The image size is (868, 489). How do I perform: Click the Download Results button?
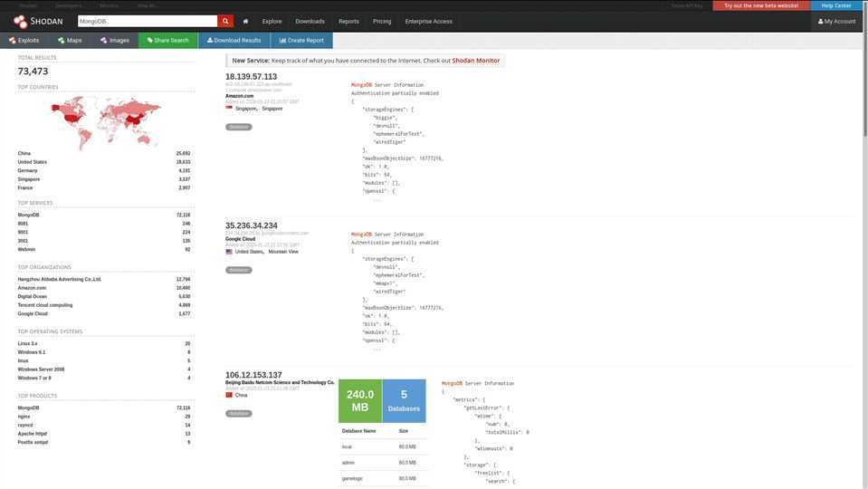234,41
